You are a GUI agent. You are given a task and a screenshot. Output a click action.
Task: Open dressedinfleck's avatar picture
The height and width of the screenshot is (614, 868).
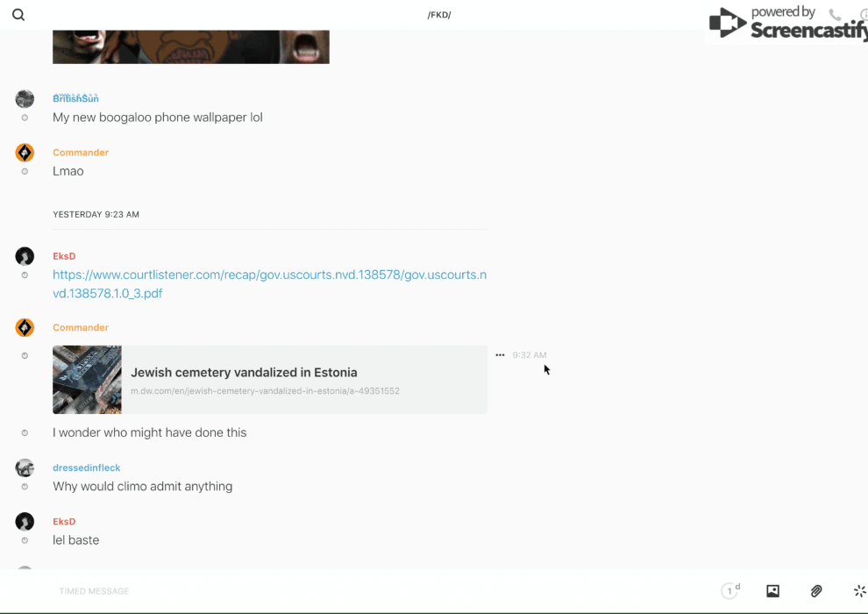25,468
